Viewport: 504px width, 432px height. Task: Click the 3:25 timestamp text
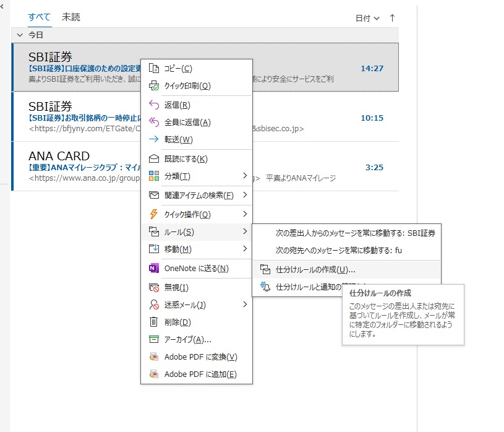(x=374, y=168)
